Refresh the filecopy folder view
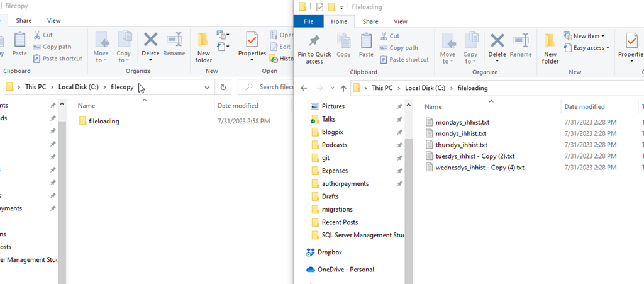644x284 pixels. click(223, 87)
